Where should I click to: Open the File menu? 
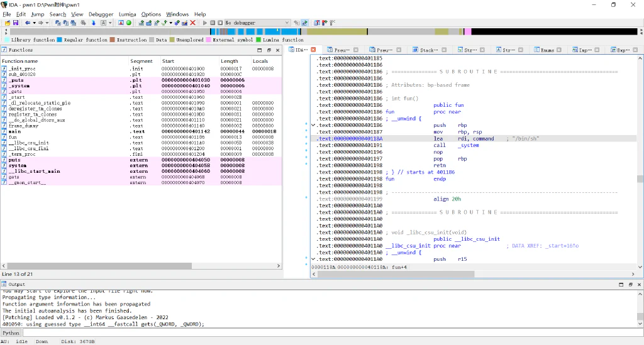[x=6, y=14]
